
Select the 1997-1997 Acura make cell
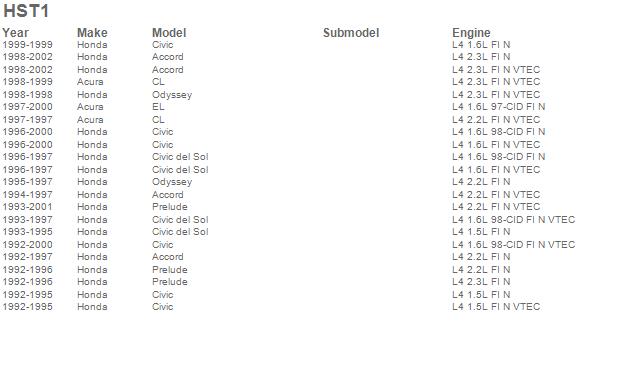[90, 120]
